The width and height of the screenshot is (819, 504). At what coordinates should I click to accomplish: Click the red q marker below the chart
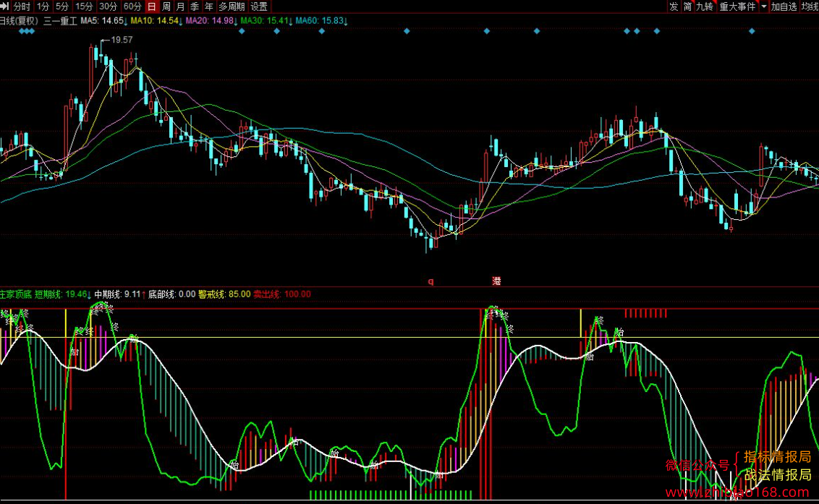(x=431, y=281)
